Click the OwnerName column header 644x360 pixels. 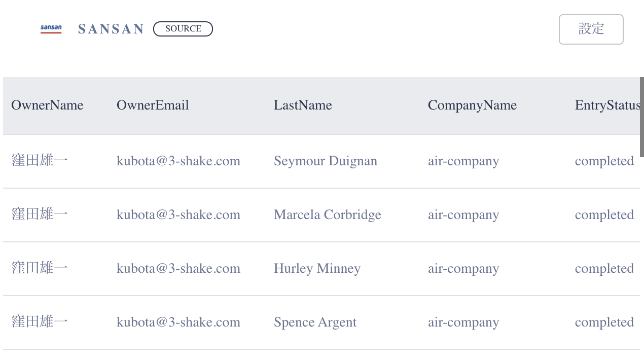click(47, 105)
